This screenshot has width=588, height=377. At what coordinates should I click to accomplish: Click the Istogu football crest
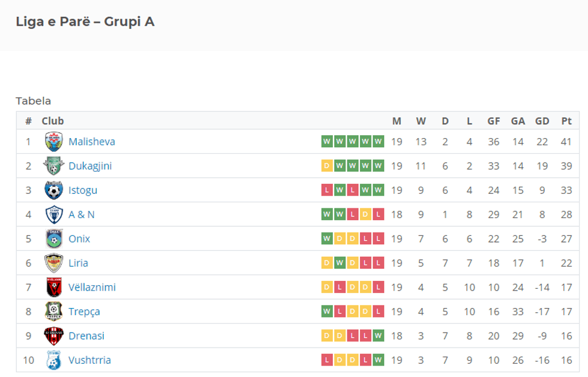53,190
